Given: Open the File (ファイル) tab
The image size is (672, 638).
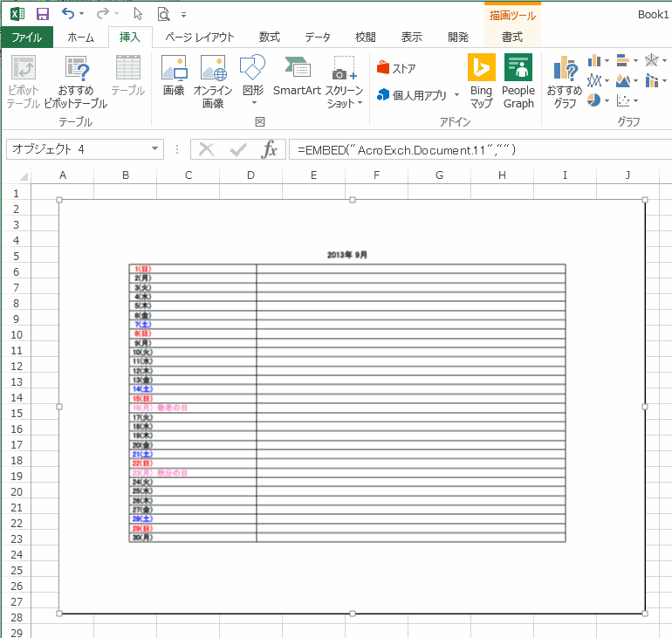Looking at the screenshot, I should point(27,38).
